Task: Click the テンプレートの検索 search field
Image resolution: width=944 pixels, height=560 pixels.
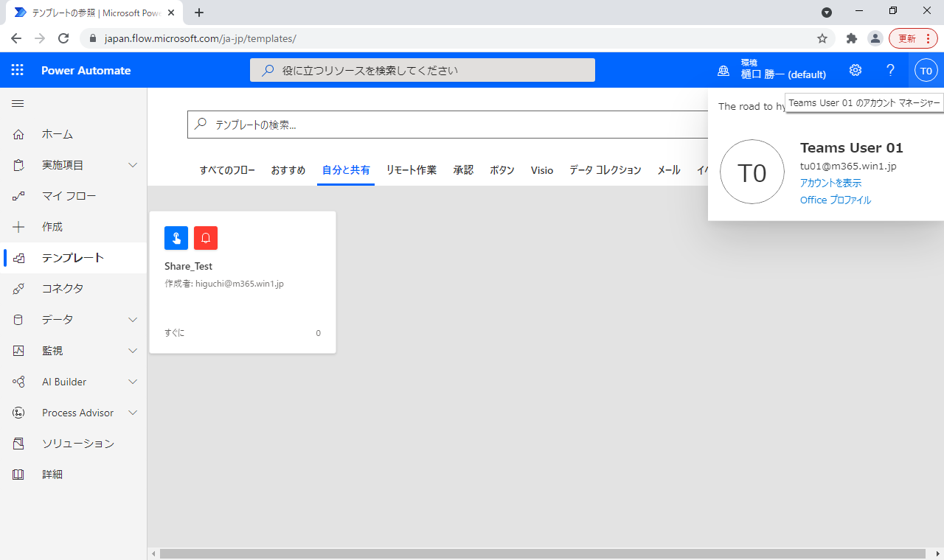Action: [x=448, y=125]
